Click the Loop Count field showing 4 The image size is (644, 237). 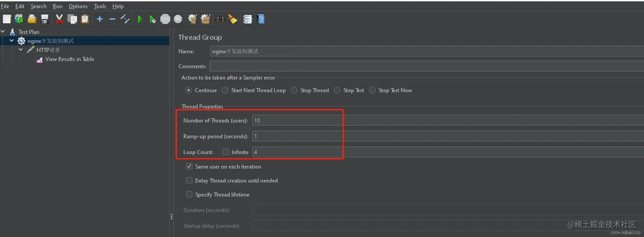tap(448, 152)
